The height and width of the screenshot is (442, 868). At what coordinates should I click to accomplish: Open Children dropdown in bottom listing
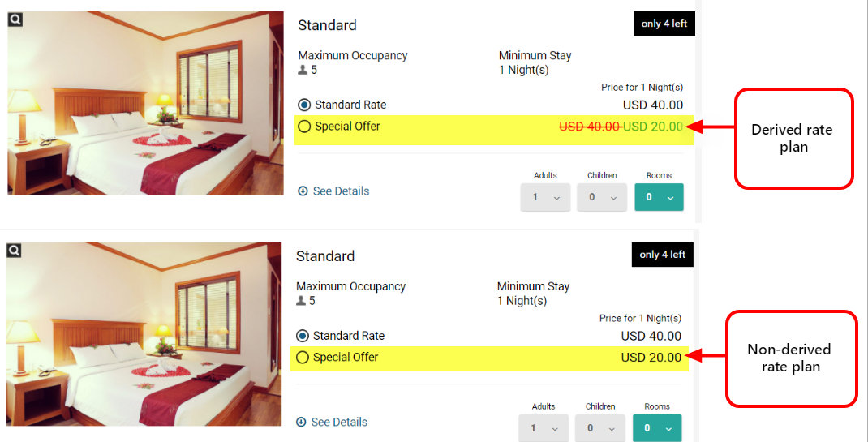coord(599,428)
